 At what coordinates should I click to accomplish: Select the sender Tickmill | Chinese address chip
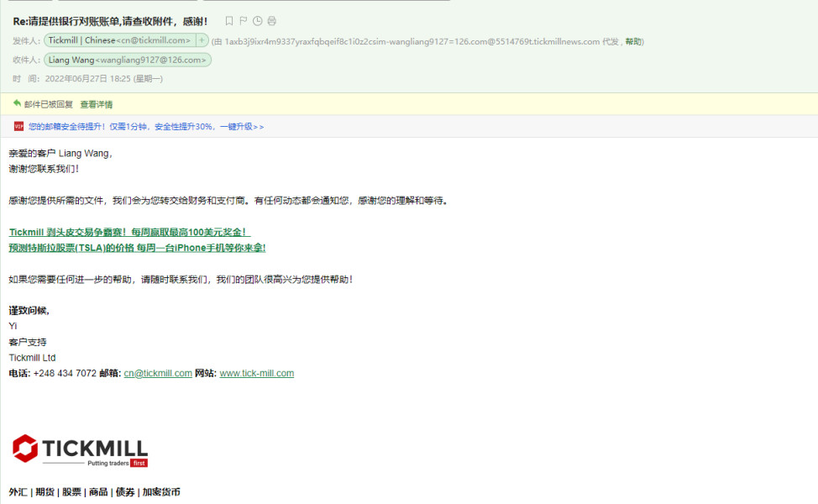(119, 40)
